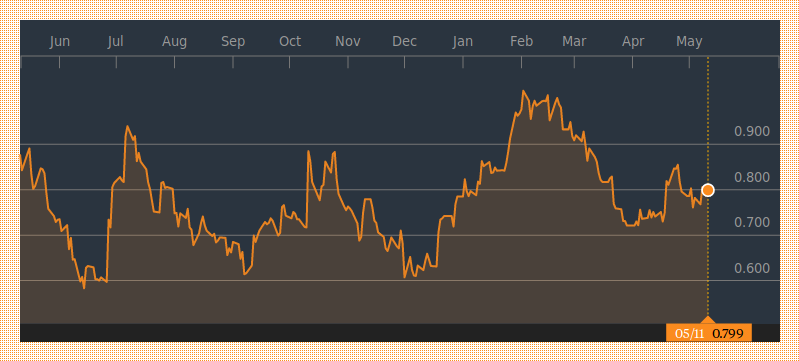Select the Jul month label
The image size is (799, 361).
pos(116,42)
